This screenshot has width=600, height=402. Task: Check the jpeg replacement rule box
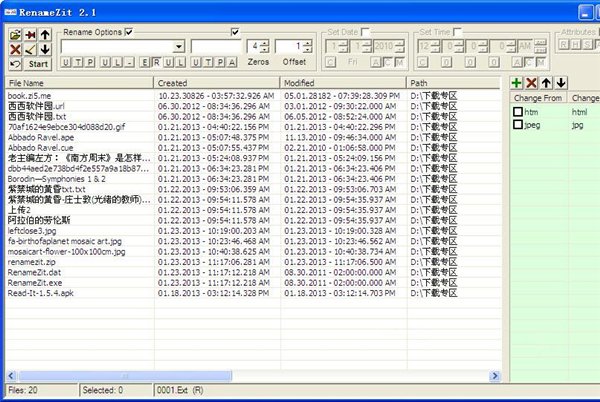(518, 125)
